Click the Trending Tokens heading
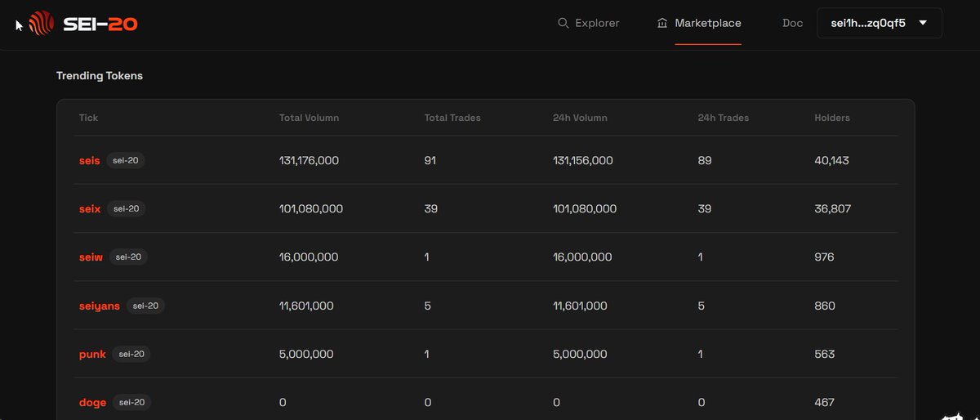Screen dimensions: 980x420 100,76
